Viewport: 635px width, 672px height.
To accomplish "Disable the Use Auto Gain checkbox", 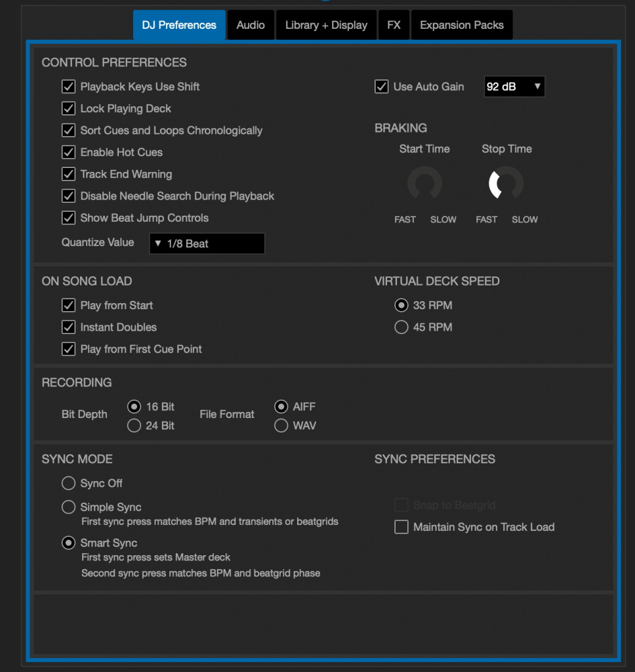I will [x=381, y=87].
